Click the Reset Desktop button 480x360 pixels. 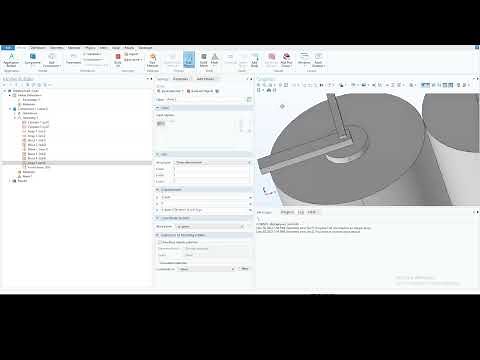[318, 60]
